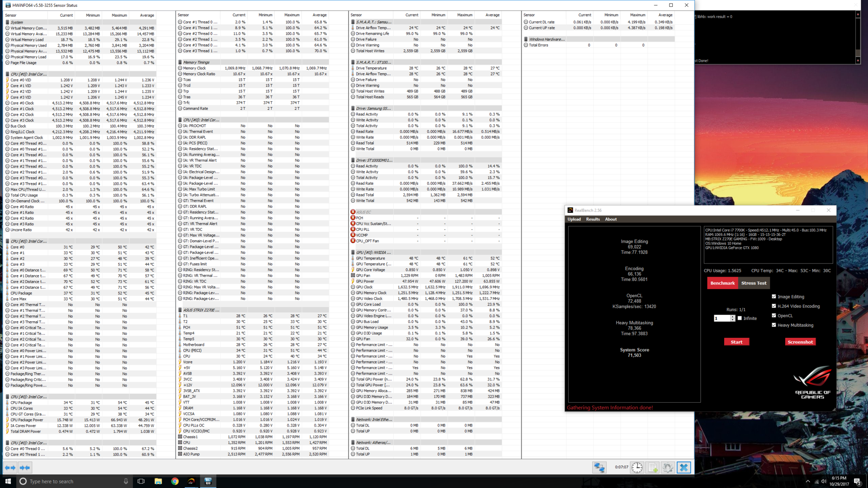Toggle the H.264 Video Encoding checkbox

(x=774, y=306)
